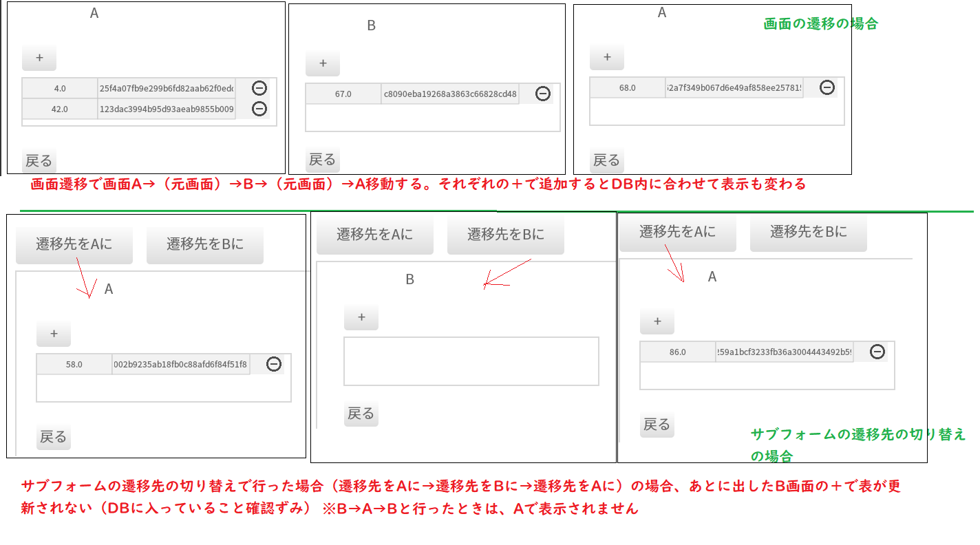This screenshot has height=545, width=980.
Task: Click the remove icon on row 42.0
Action: click(259, 108)
